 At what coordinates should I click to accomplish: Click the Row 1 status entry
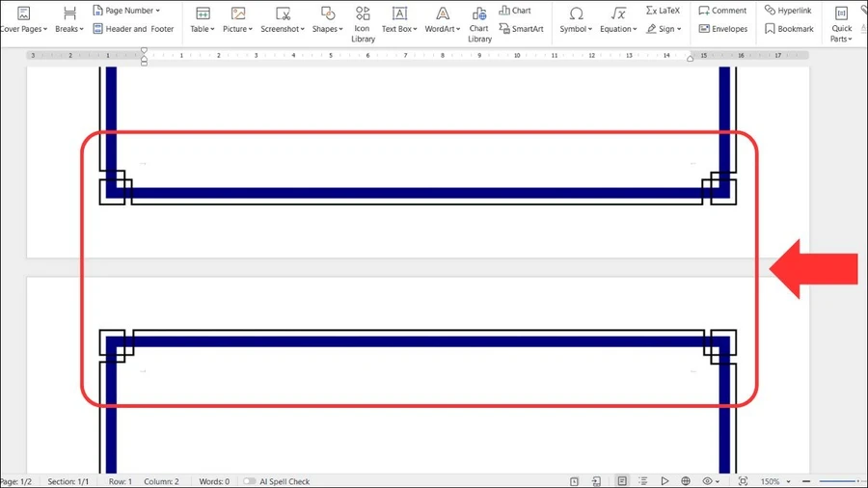(121, 481)
